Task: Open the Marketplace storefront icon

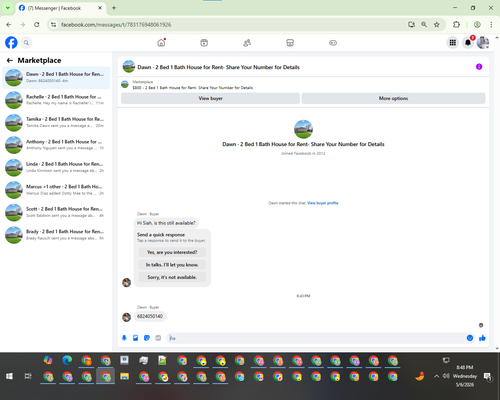Action: (290, 43)
